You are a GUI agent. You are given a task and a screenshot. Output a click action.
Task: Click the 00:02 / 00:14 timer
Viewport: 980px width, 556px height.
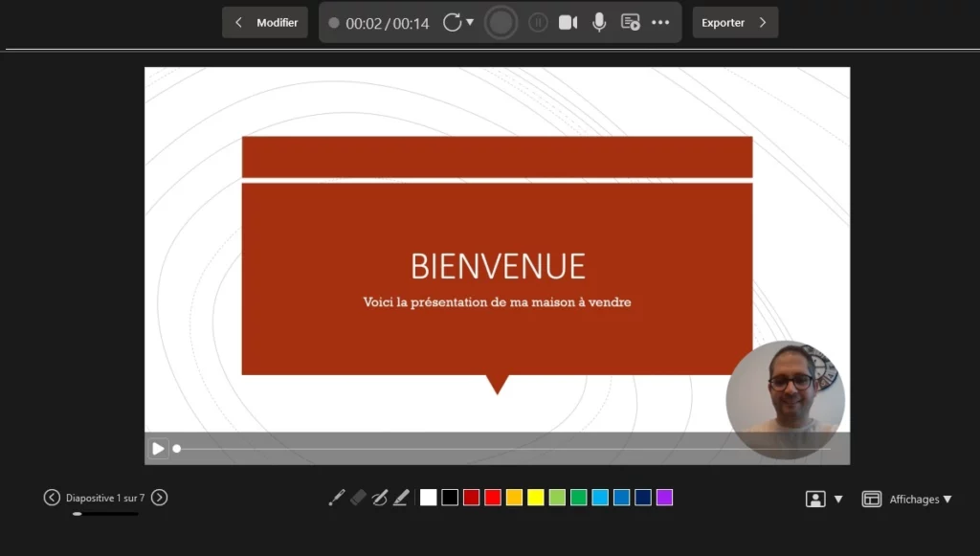[x=387, y=23]
